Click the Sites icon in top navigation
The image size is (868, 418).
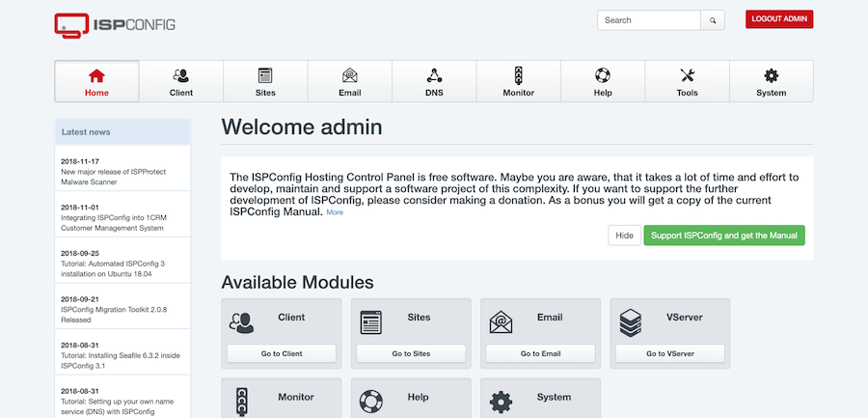pos(265,75)
